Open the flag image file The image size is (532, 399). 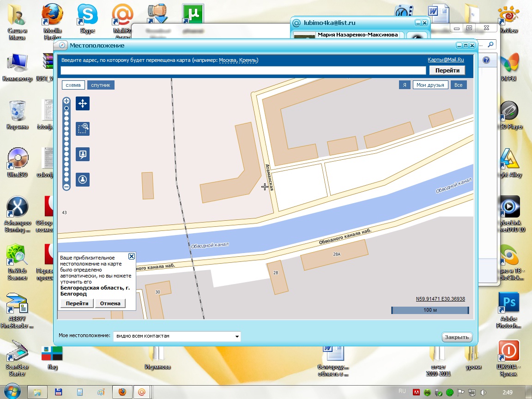click(x=52, y=357)
